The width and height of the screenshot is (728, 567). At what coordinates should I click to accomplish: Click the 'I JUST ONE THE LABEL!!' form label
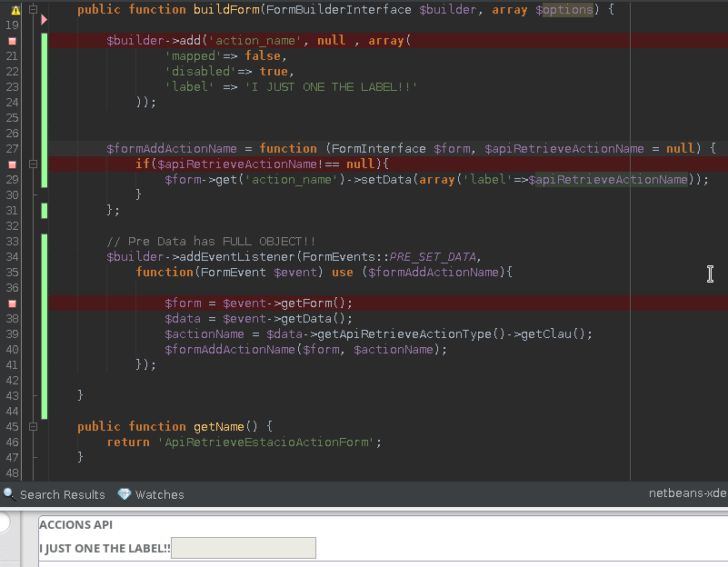(x=105, y=549)
